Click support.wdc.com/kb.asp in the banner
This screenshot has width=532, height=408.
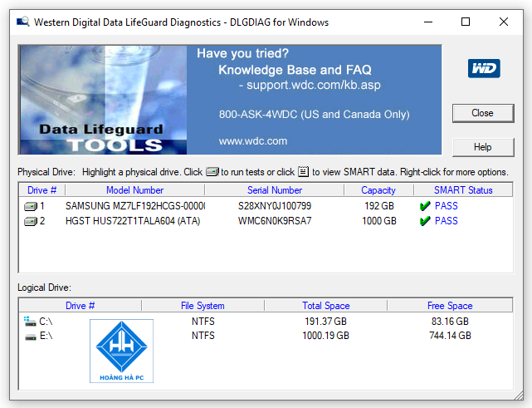coord(313,85)
